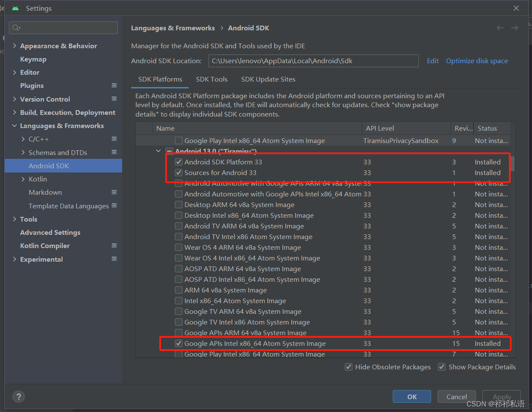Open Kotlin Compiler settings page
Screen dimensions: 532x412
coord(45,245)
